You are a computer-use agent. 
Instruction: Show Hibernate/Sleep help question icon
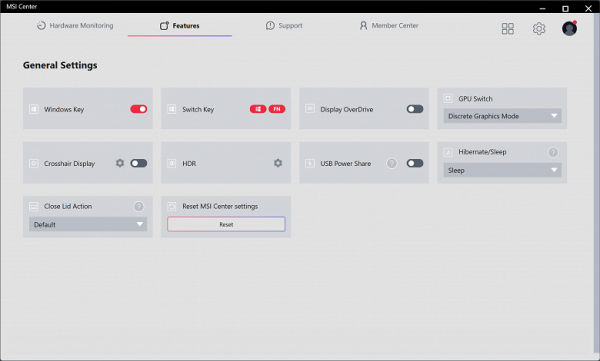click(x=553, y=152)
